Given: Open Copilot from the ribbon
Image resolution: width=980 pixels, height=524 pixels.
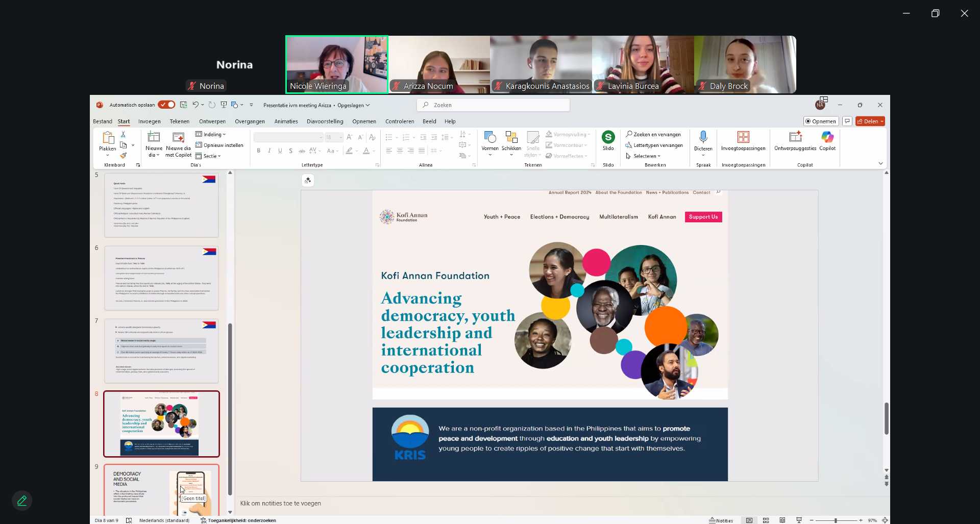Looking at the screenshot, I should pyautogui.click(x=827, y=137).
